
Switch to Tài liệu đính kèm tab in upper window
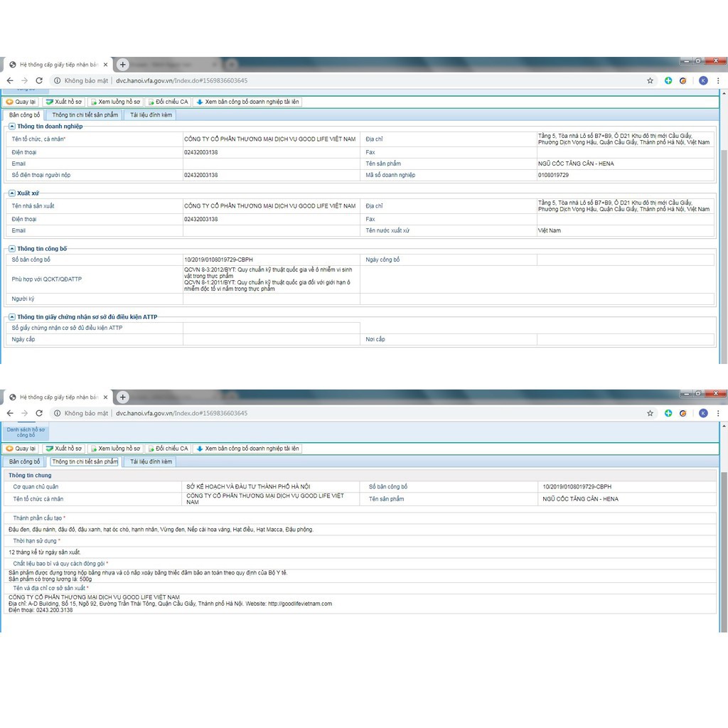pos(151,114)
